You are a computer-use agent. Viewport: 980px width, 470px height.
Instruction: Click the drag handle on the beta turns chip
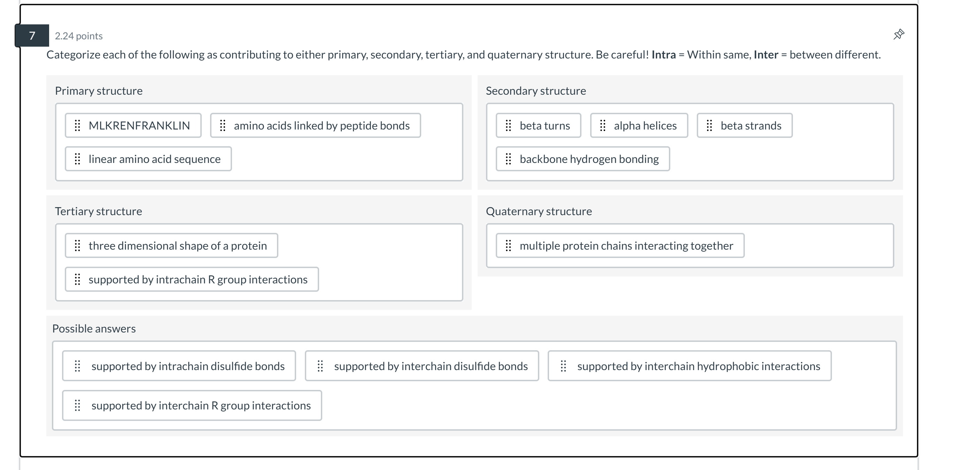click(x=509, y=125)
